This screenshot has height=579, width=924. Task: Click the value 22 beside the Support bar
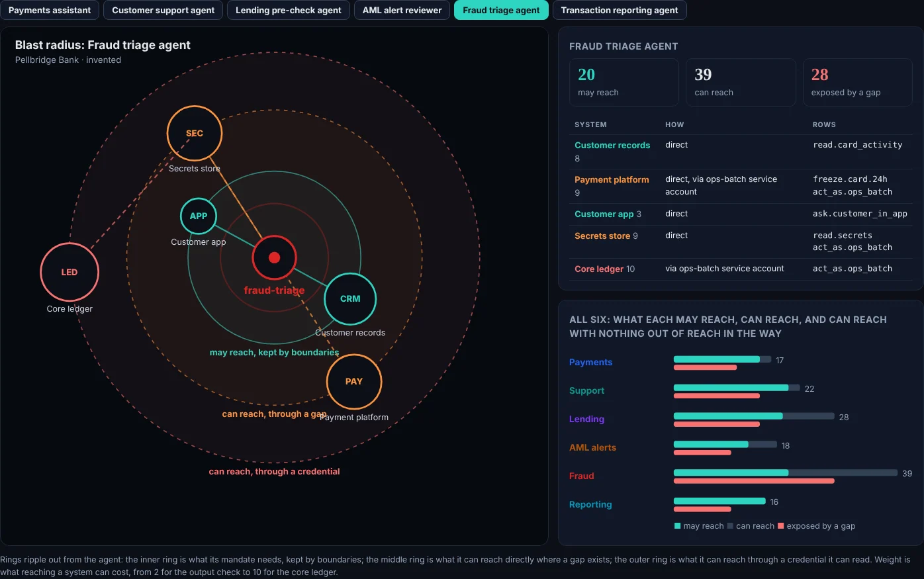tap(809, 389)
